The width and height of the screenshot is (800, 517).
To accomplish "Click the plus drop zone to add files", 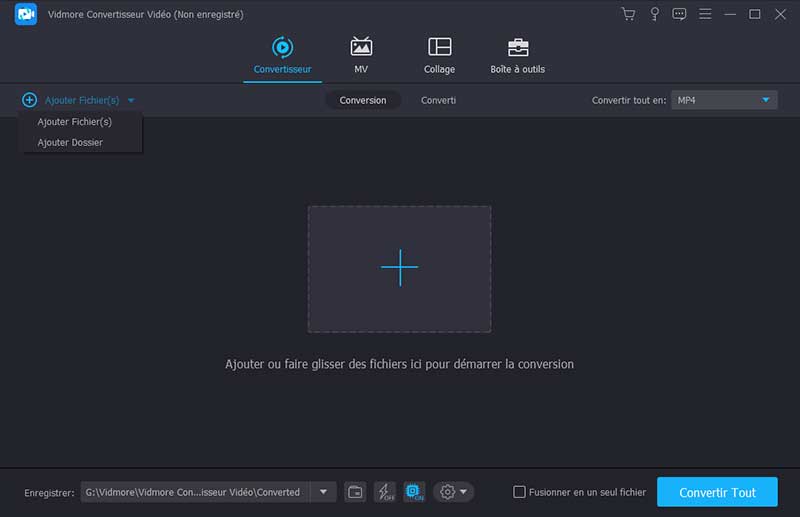I will click(399, 268).
